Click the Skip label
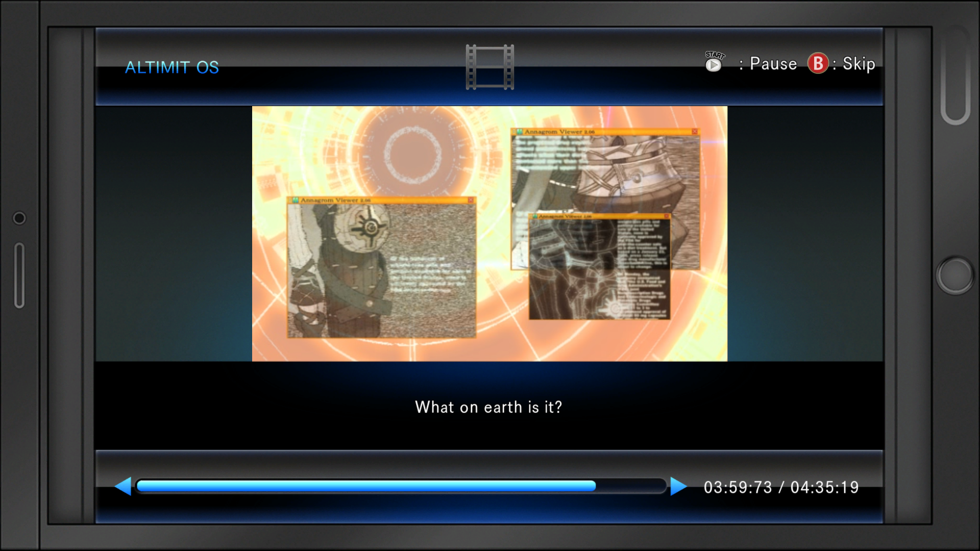The width and height of the screenshot is (980, 551). [x=859, y=64]
